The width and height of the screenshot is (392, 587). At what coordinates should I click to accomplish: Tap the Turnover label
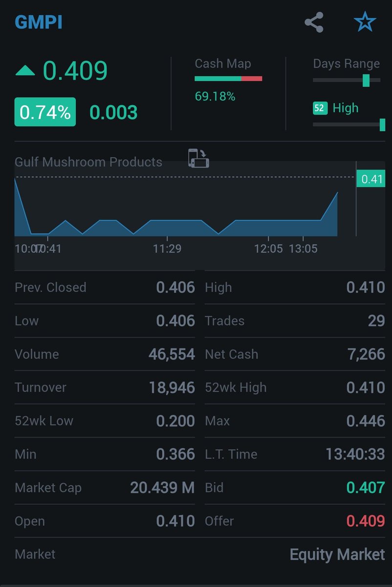click(41, 387)
